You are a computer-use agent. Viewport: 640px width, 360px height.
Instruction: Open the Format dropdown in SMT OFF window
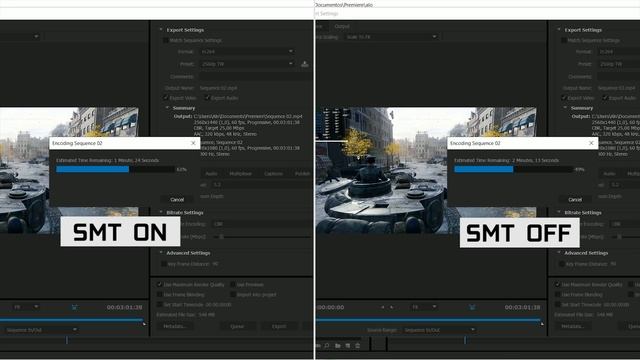coord(618,52)
